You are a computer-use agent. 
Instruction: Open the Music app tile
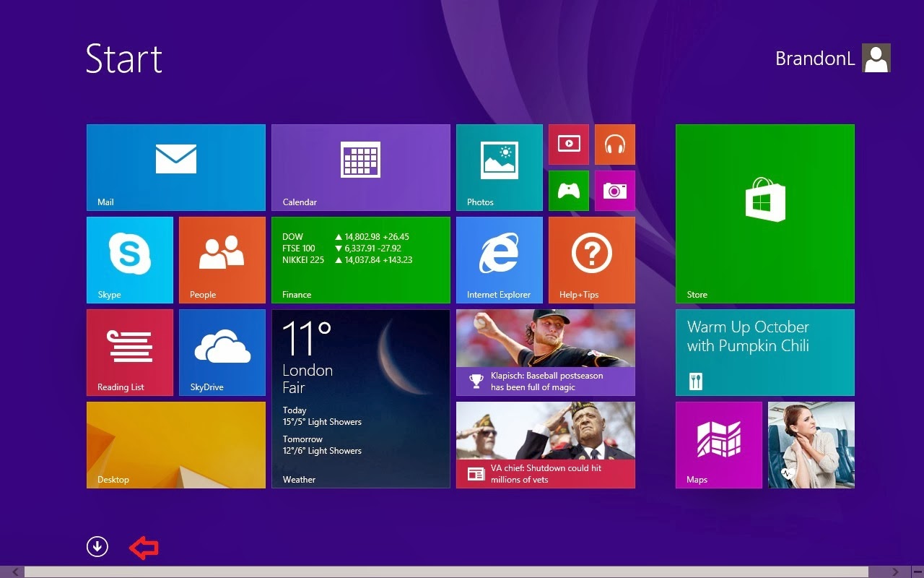[x=615, y=144]
